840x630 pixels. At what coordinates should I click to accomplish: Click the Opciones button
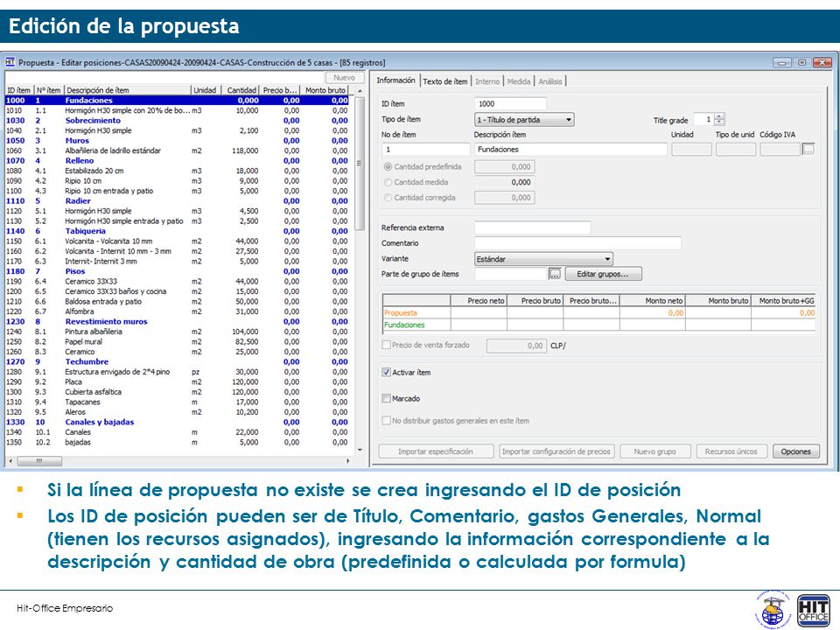click(x=795, y=451)
